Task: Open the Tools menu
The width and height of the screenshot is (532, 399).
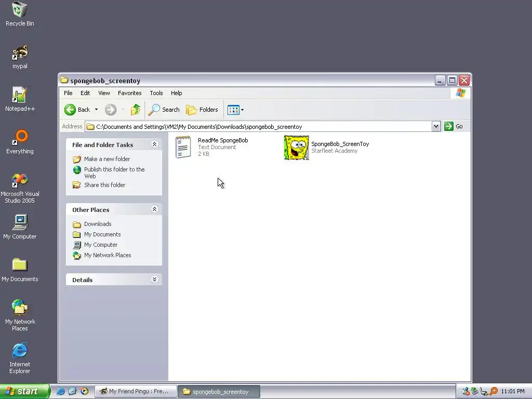Action: click(x=156, y=93)
